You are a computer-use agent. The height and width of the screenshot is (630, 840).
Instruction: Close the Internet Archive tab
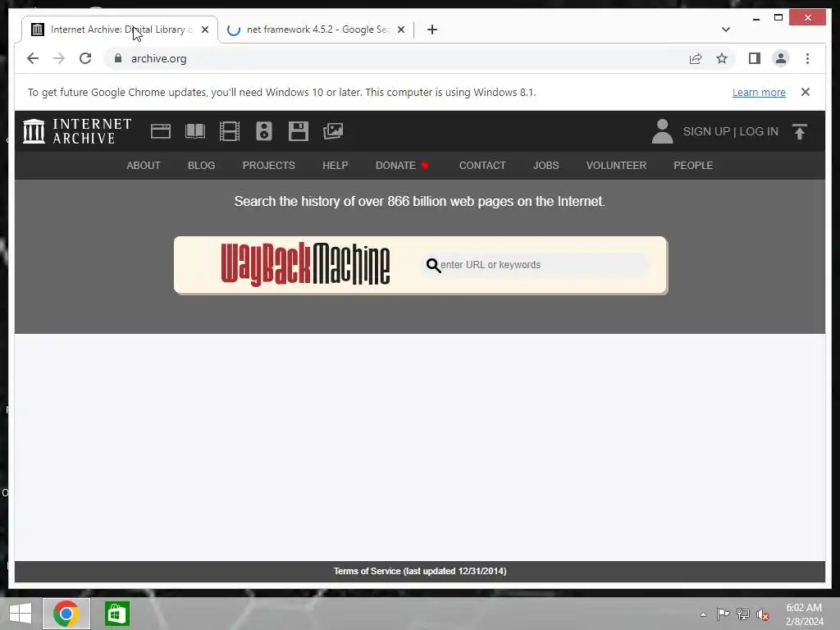coord(204,30)
